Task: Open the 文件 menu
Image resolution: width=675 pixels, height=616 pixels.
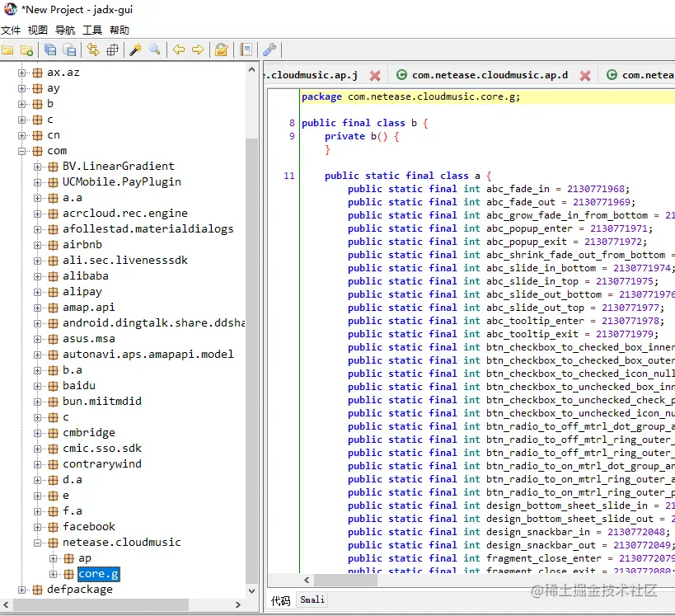Action: [11, 31]
